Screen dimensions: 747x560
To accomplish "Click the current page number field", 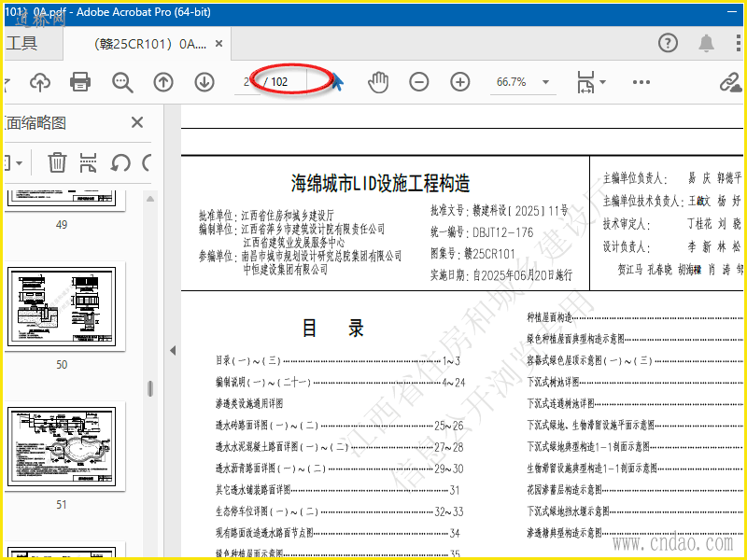I will point(246,82).
